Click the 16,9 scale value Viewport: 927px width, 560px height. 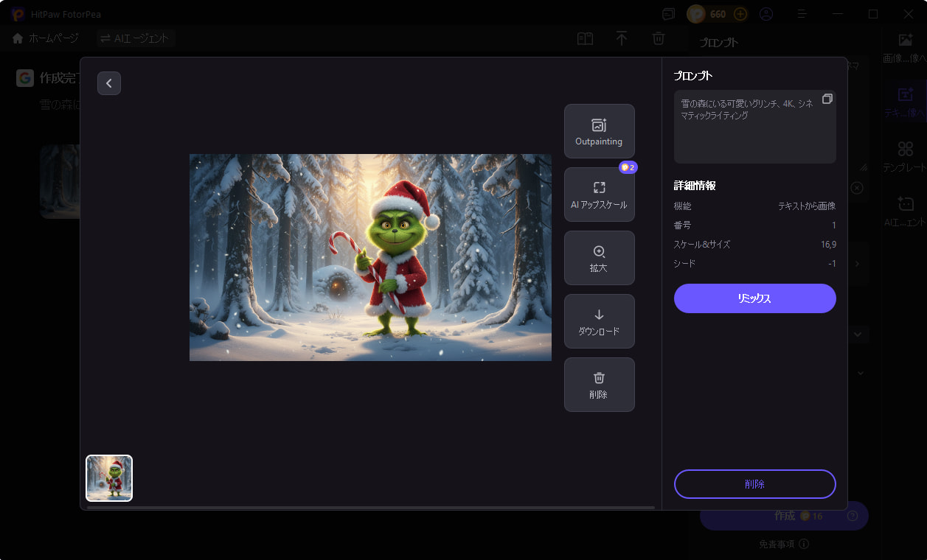point(829,245)
